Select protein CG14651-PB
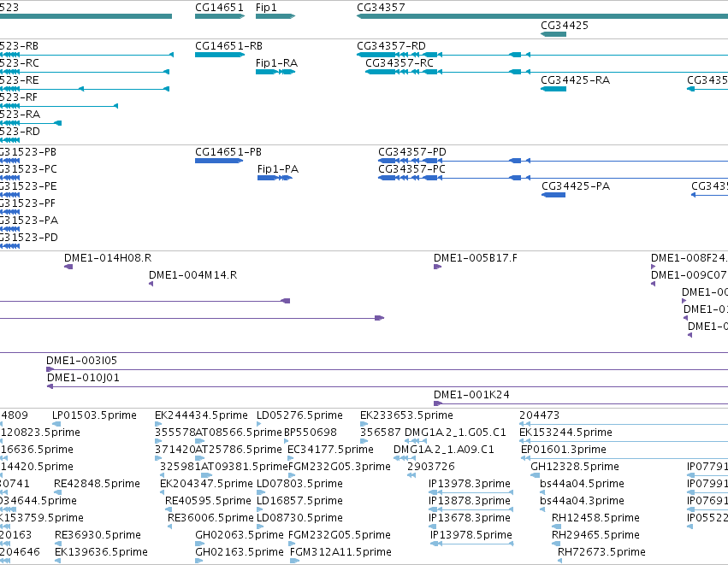728x565 pixels. pos(228,152)
